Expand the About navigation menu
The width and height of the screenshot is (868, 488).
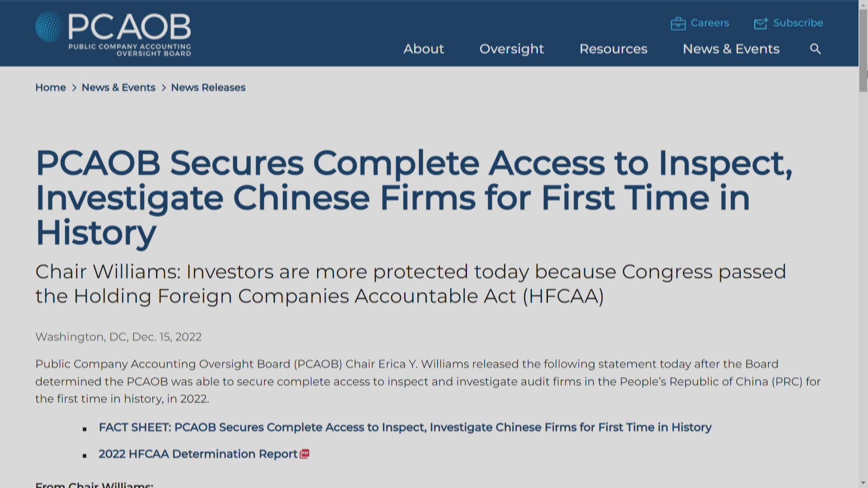(424, 49)
